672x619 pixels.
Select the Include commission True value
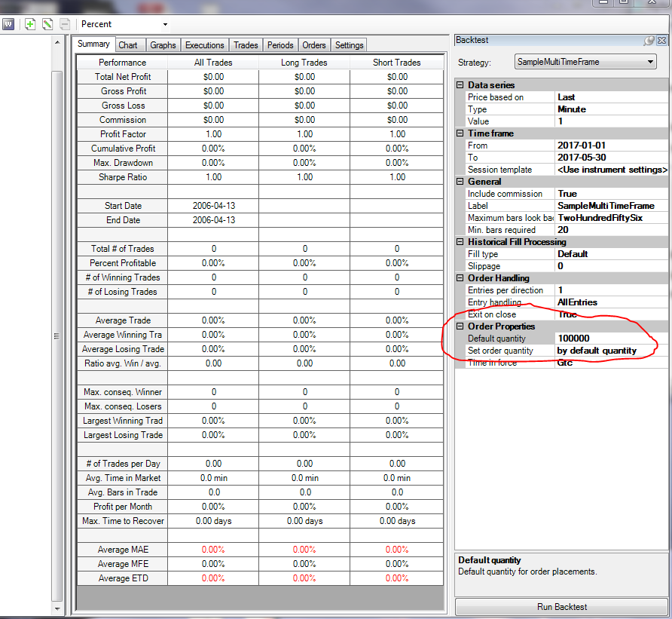[612, 194]
